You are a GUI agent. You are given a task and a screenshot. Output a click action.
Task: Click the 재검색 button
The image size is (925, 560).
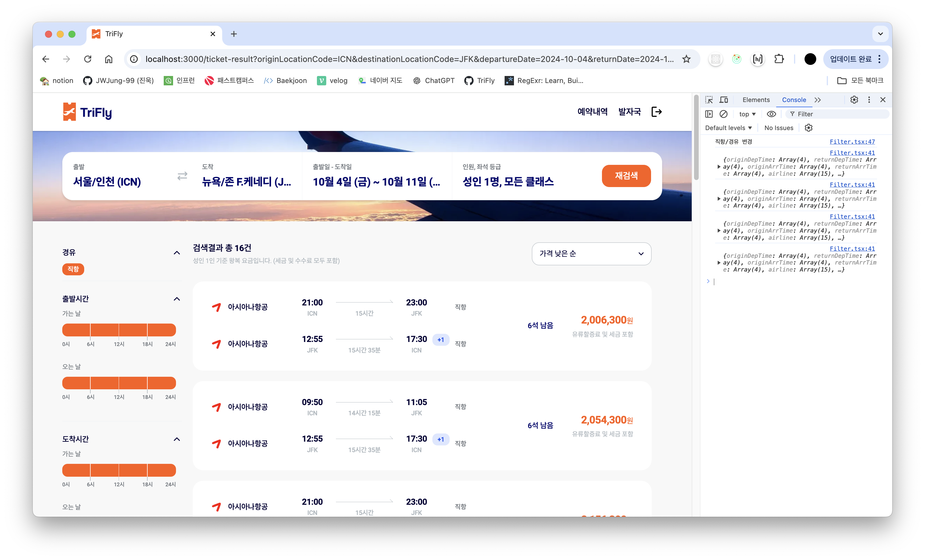tap(626, 176)
